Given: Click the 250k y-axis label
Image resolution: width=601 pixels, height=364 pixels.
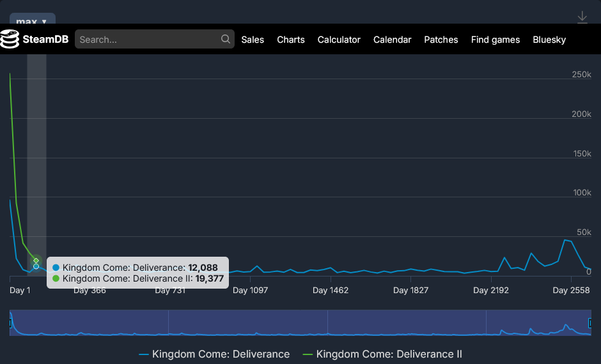Looking at the screenshot, I should tap(581, 74).
